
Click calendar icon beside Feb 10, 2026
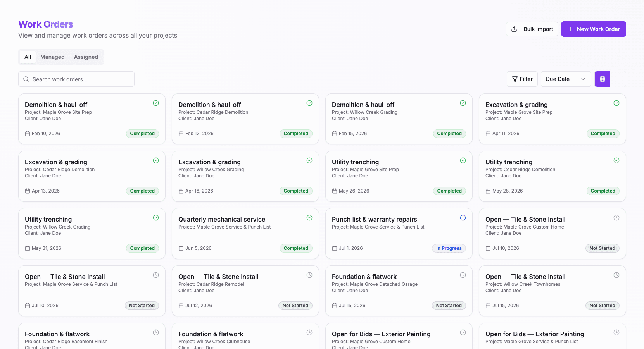28,134
